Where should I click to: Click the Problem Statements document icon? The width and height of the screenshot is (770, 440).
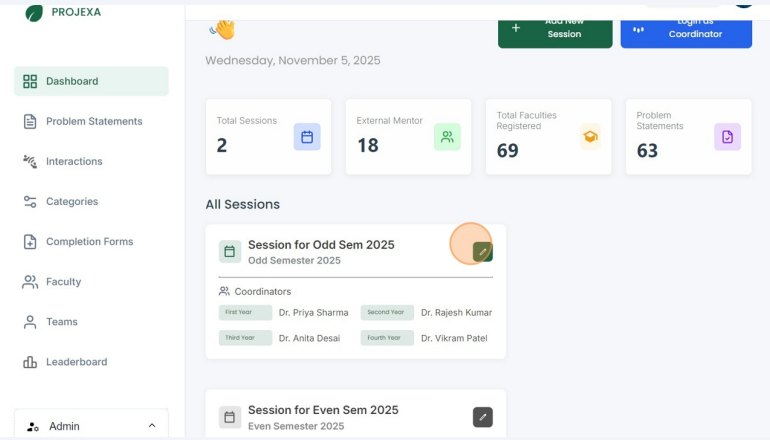pos(727,137)
